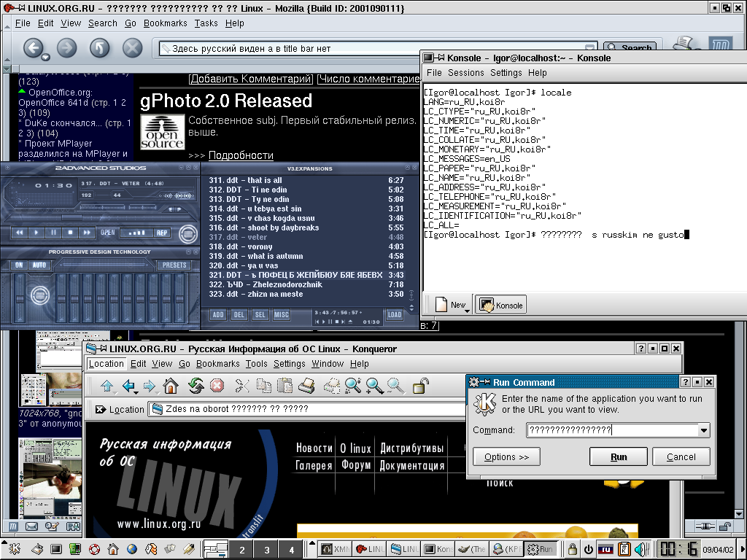Click Mozilla's Reload navigation button
Image resolution: width=747 pixels, height=560 pixels.
coord(99,48)
